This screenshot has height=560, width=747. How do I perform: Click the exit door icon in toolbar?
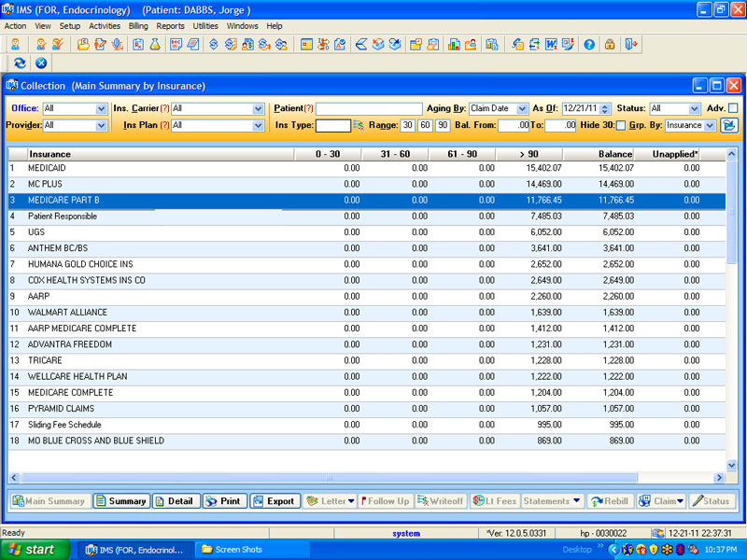point(631,44)
